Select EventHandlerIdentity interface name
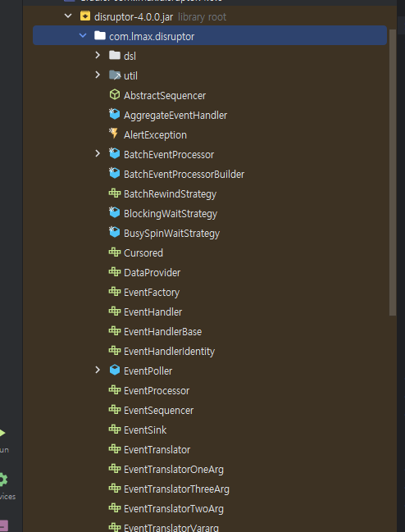The image size is (405, 532). click(x=169, y=352)
